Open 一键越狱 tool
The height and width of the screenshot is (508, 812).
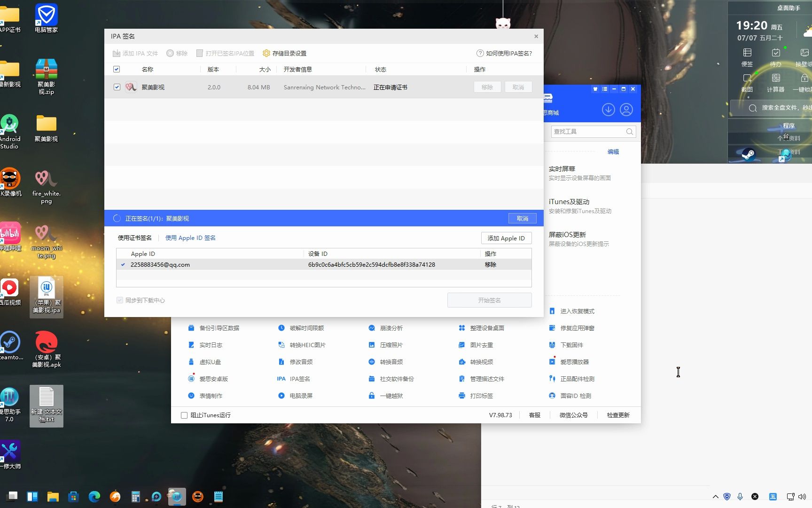(x=386, y=396)
